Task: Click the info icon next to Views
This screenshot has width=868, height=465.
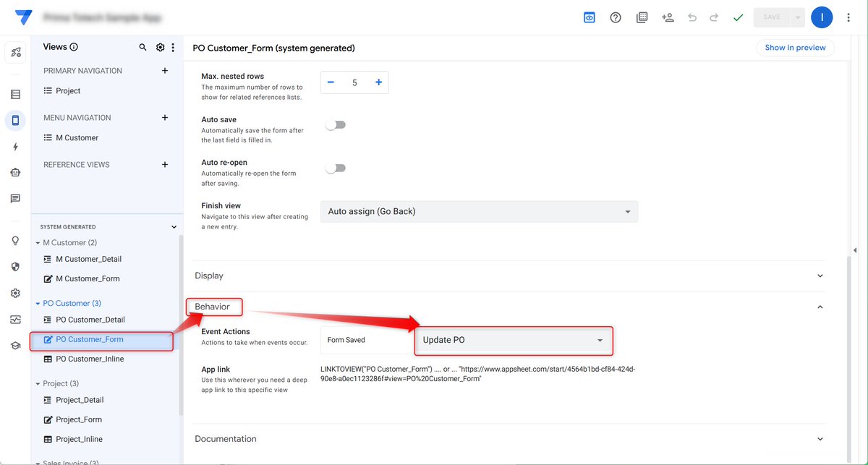Action: coord(74,47)
